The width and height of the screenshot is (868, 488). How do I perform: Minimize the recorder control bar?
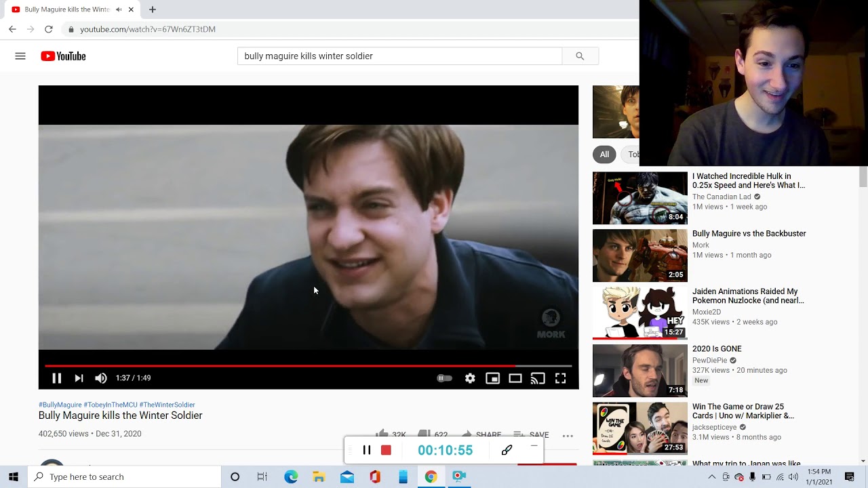(x=534, y=446)
